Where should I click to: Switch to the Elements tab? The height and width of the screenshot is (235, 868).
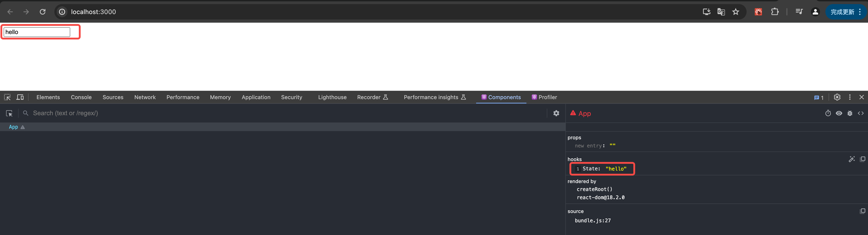tap(48, 97)
